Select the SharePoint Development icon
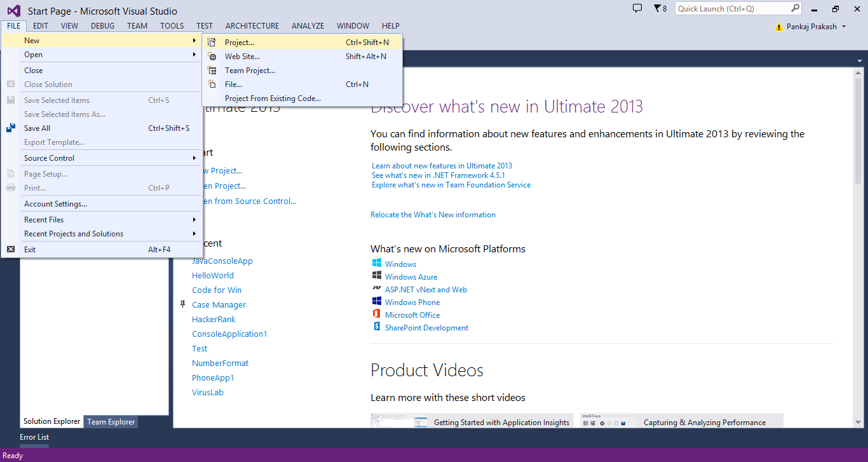The height and width of the screenshot is (462, 868). click(x=376, y=327)
